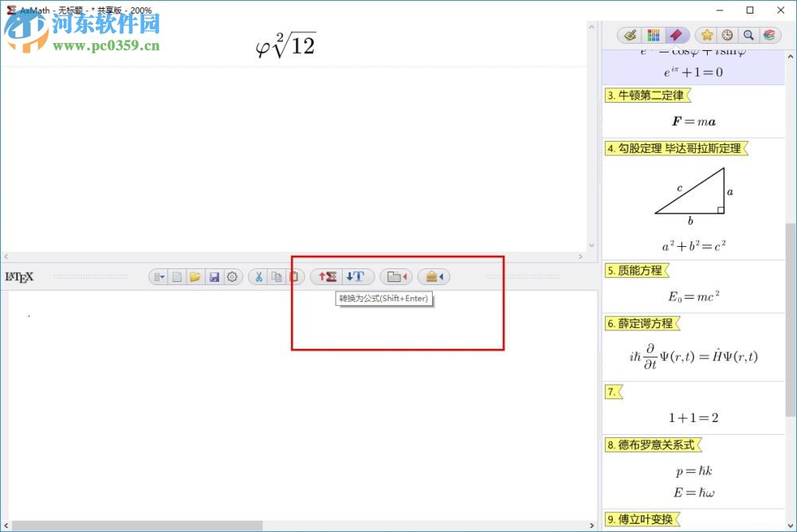Open the formula library books icon

[770, 35]
